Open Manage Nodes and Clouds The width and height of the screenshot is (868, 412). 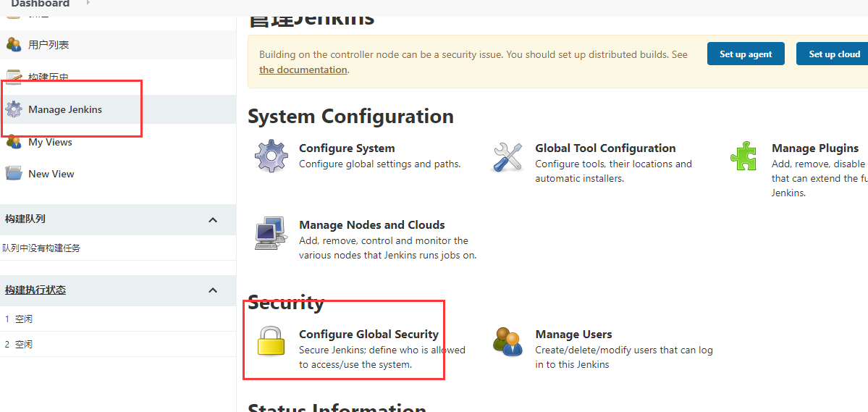pos(372,225)
